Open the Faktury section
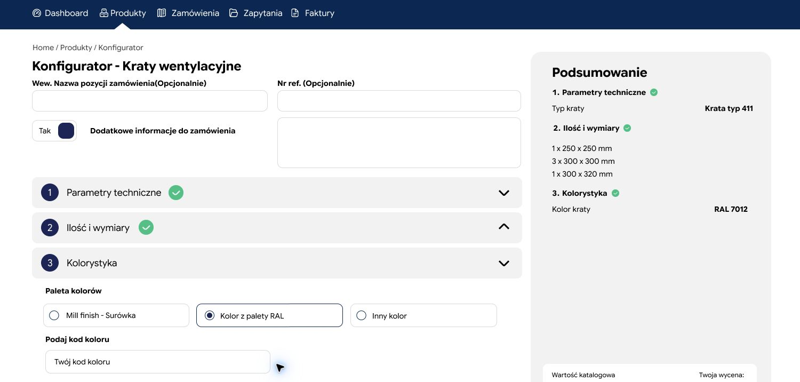The width and height of the screenshot is (800, 382). click(x=313, y=13)
